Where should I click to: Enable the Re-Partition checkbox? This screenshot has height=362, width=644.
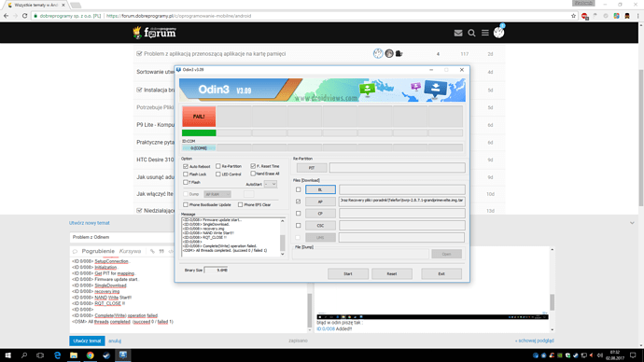click(x=218, y=166)
